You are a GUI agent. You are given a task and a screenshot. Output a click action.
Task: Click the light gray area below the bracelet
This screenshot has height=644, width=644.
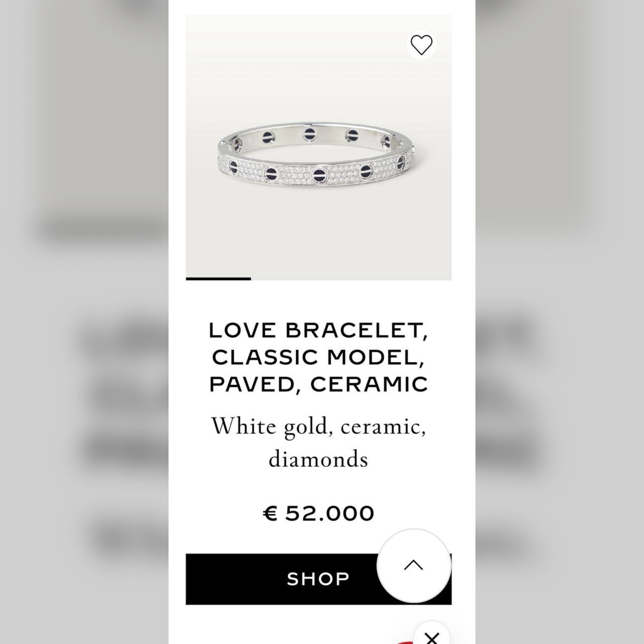[318, 233]
